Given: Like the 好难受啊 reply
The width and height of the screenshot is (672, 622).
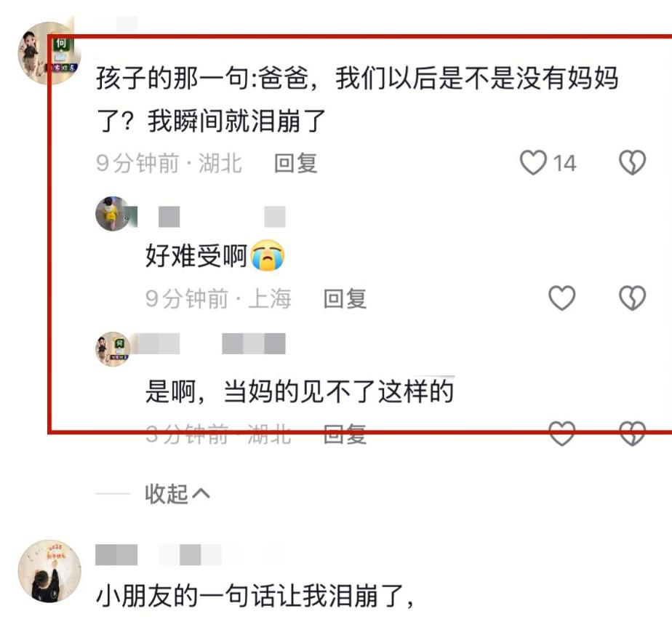Looking at the screenshot, I should (562, 298).
